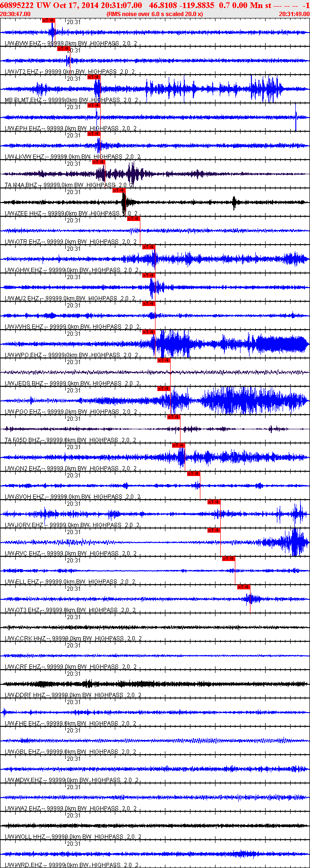Click the red pick flag on the UW.ZEE trace
This screenshot has height=868, width=310.
coord(119,190)
